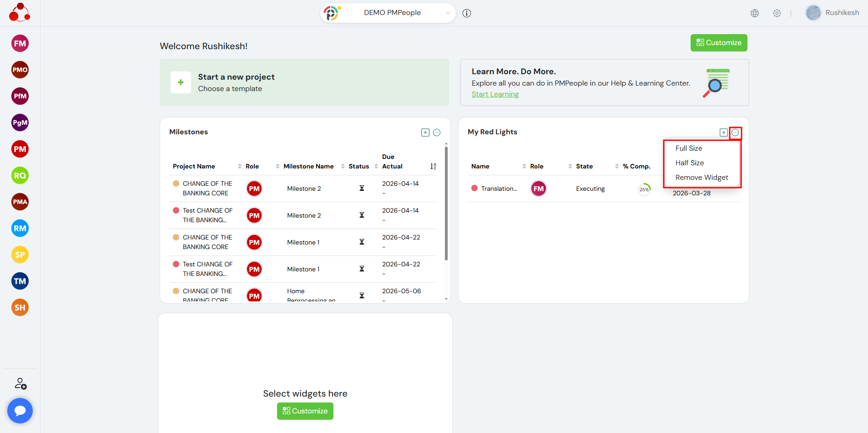Select the PgM sidebar icon
This screenshot has height=433, width=868.
pos(20,122)
